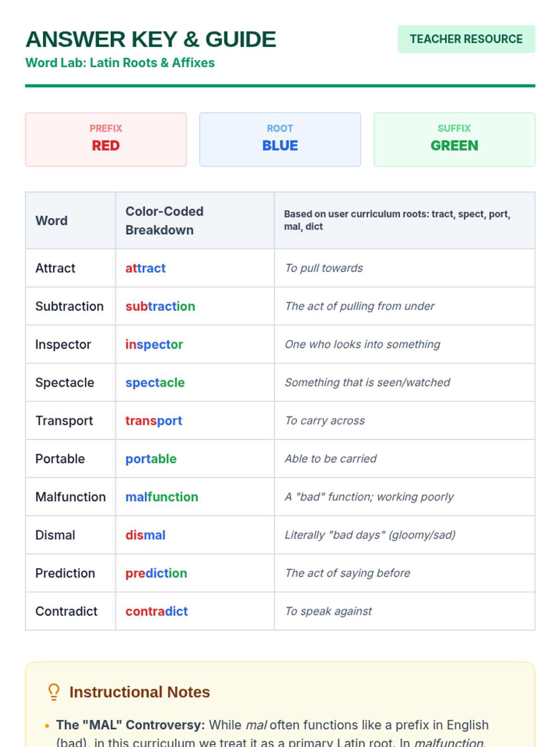This screenshot has width=560, height=747.
Task: Click the color-coded word spectacle
Action: pyautogui.click(x=155, y=383)
